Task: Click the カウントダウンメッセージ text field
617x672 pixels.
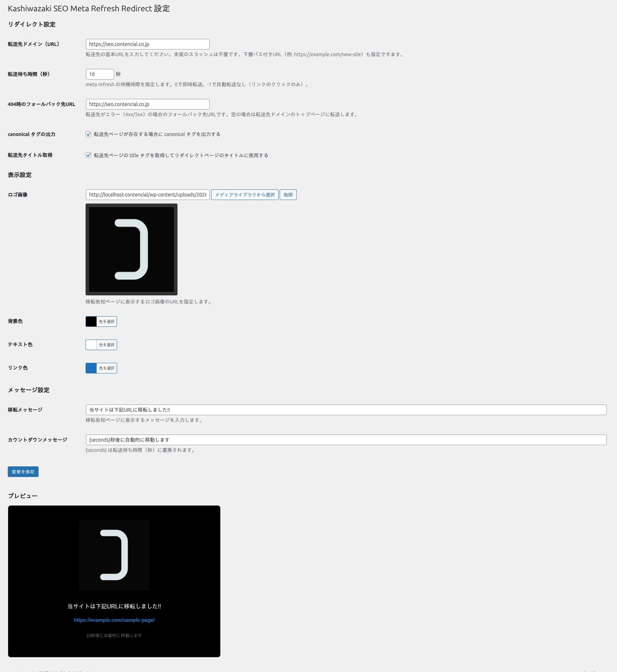Action: point(346,440)
